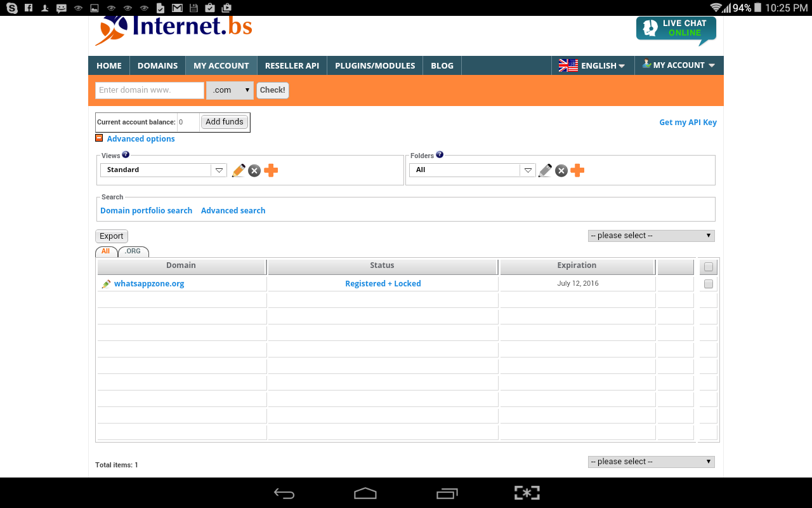Open the Advanced options link
This screenshot has width=812, height=508.
[x=141, y=139]
